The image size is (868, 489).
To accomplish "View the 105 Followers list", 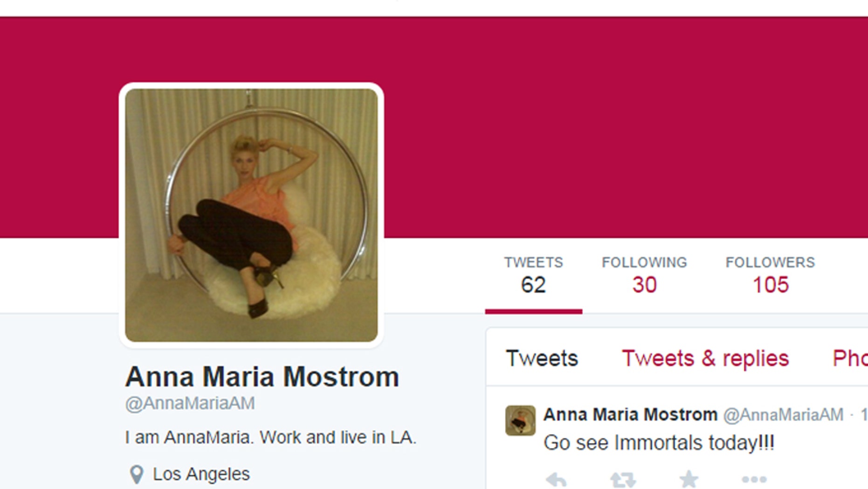I will 770,275.
